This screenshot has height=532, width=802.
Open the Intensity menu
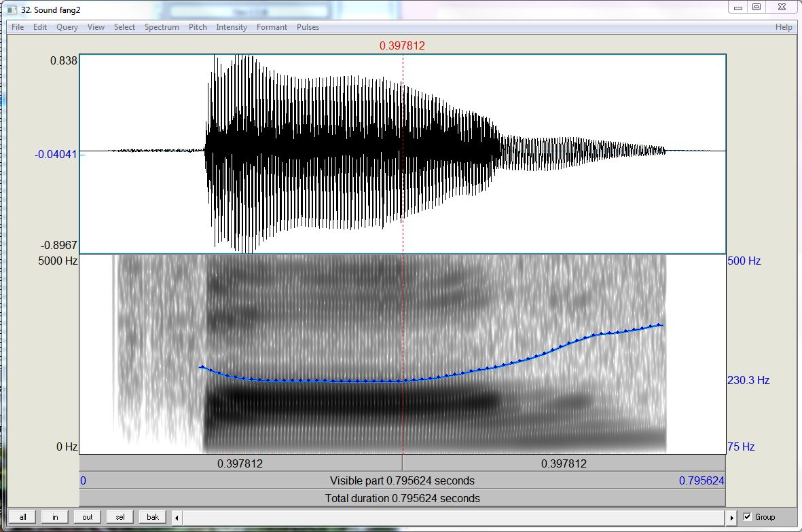point(231,27)
